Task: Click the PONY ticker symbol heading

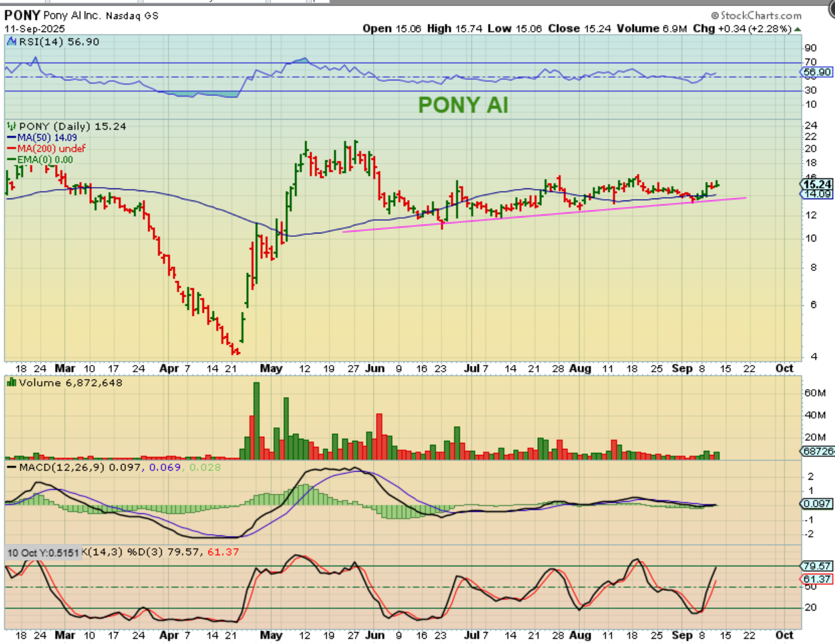Action: 22,15
